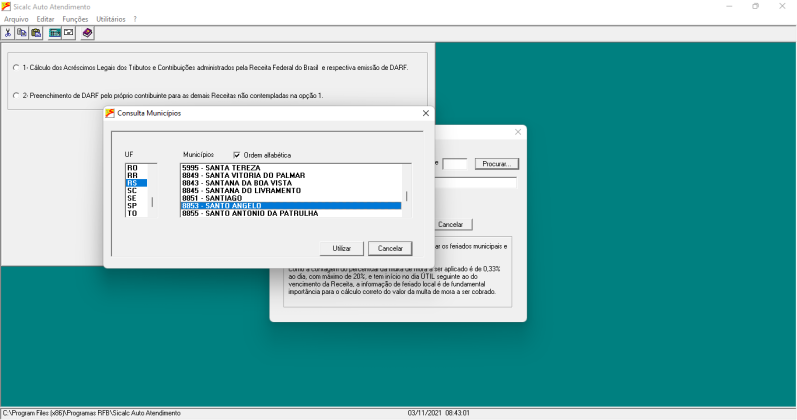797x420 pixels.
Task: Click the município code input field beside Procurar
Action: 455,163
